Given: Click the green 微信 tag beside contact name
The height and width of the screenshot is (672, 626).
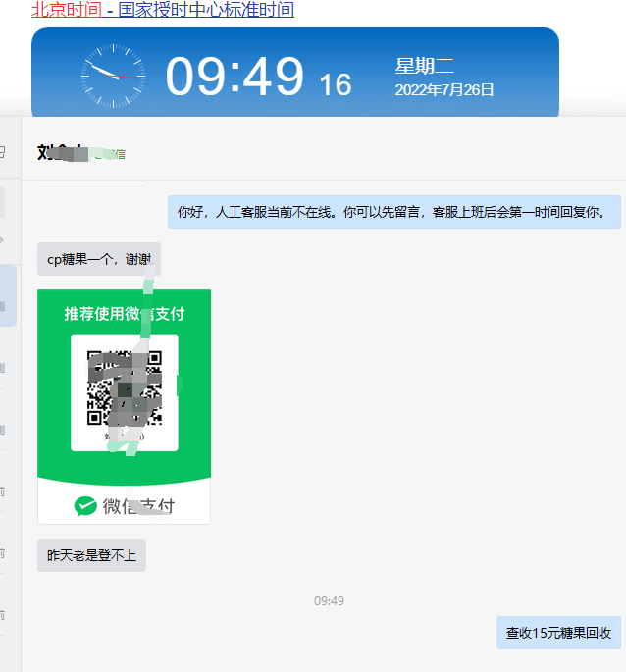Looking at the screenshot, I should point(110,154).
